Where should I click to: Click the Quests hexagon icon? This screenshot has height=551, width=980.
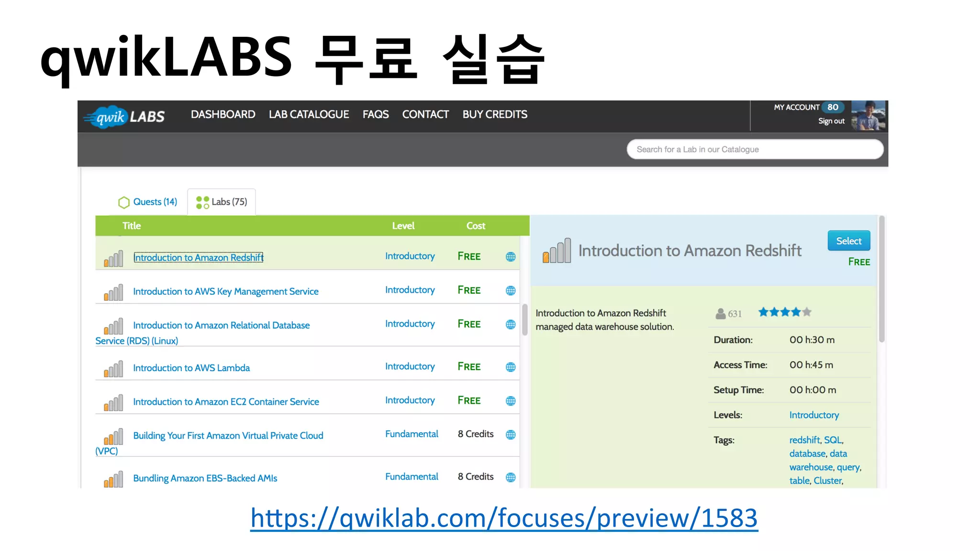(124, 202)
